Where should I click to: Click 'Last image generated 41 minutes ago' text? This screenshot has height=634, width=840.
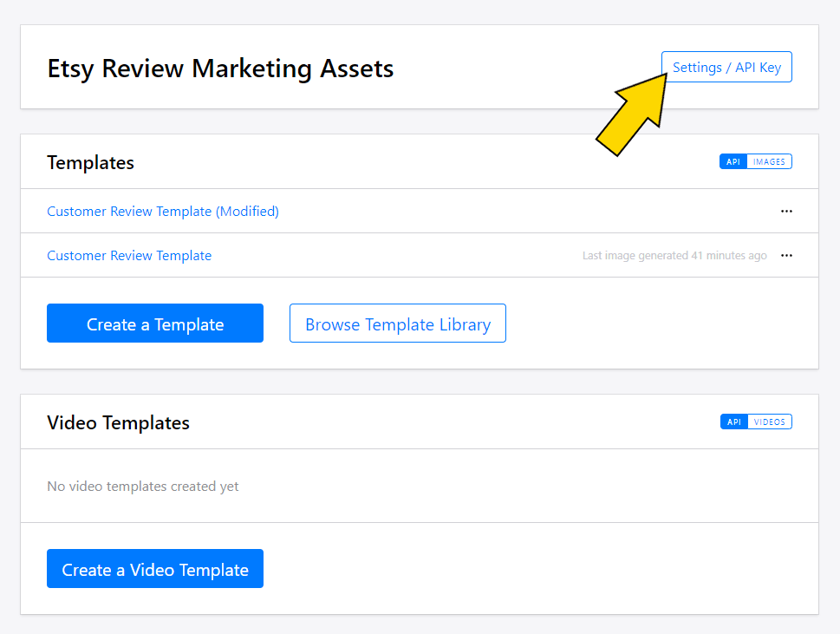[x=674, y=256]
